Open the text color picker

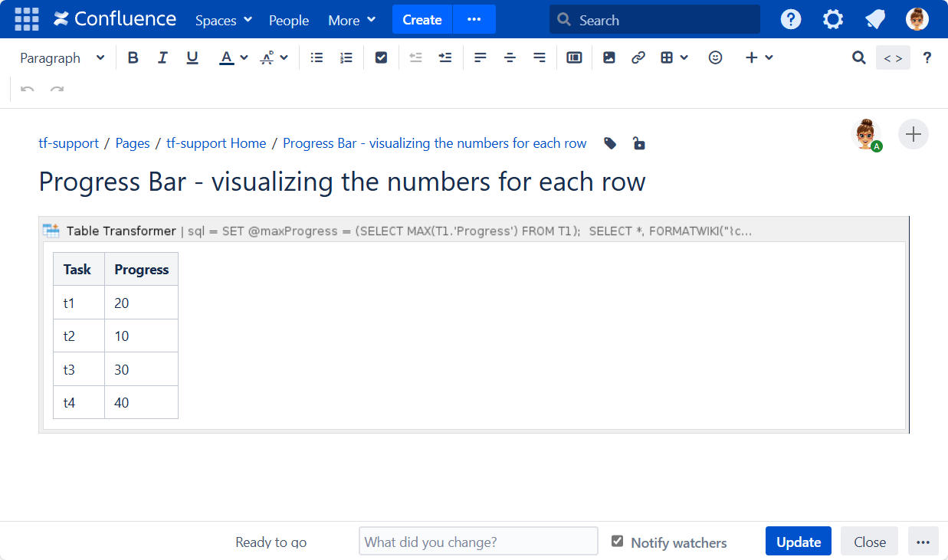244,57
